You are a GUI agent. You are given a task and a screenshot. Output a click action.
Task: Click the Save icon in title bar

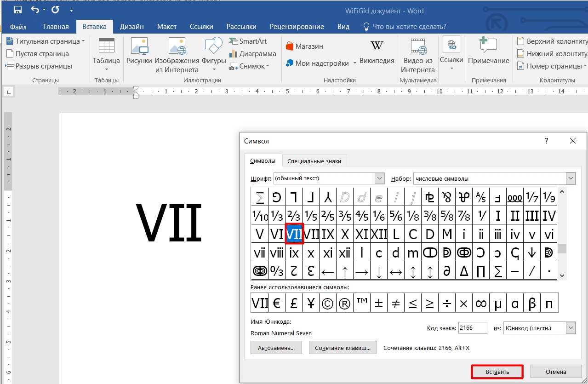(18, 10)
